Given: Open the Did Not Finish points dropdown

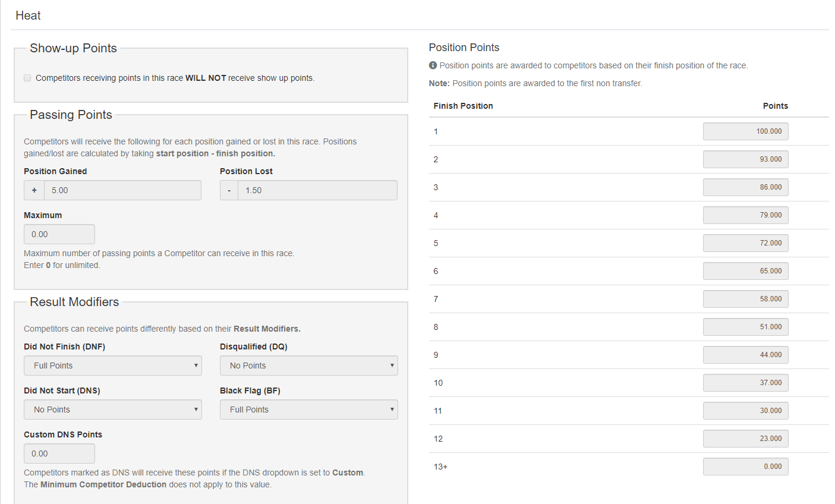Looking at the screenshot, I should (112, 366).
